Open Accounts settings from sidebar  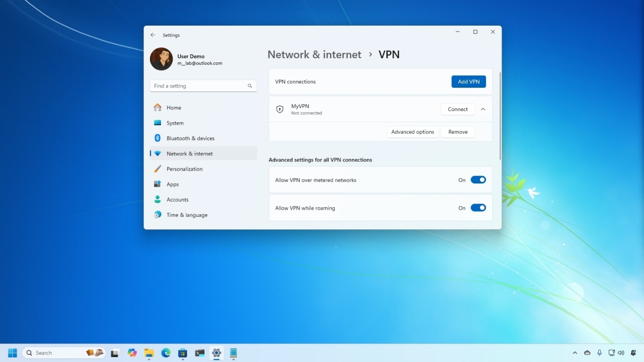pyautogui.click(x=177, y=199)
